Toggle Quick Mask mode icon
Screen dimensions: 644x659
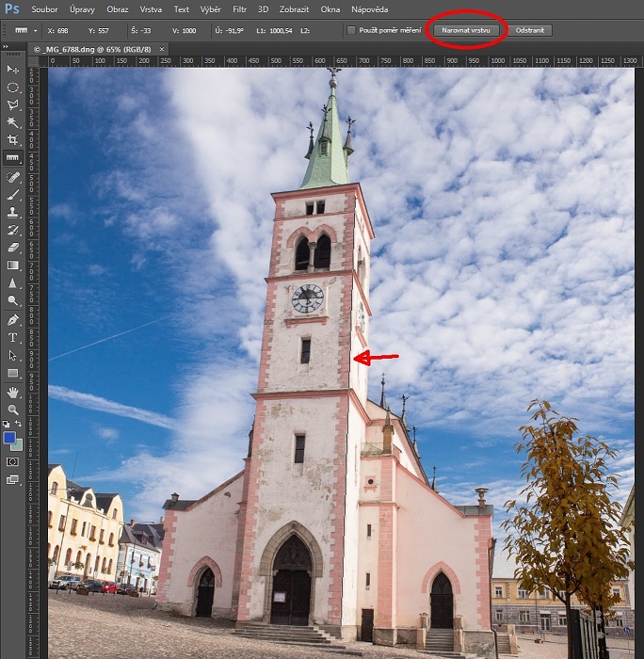point(13,461)
